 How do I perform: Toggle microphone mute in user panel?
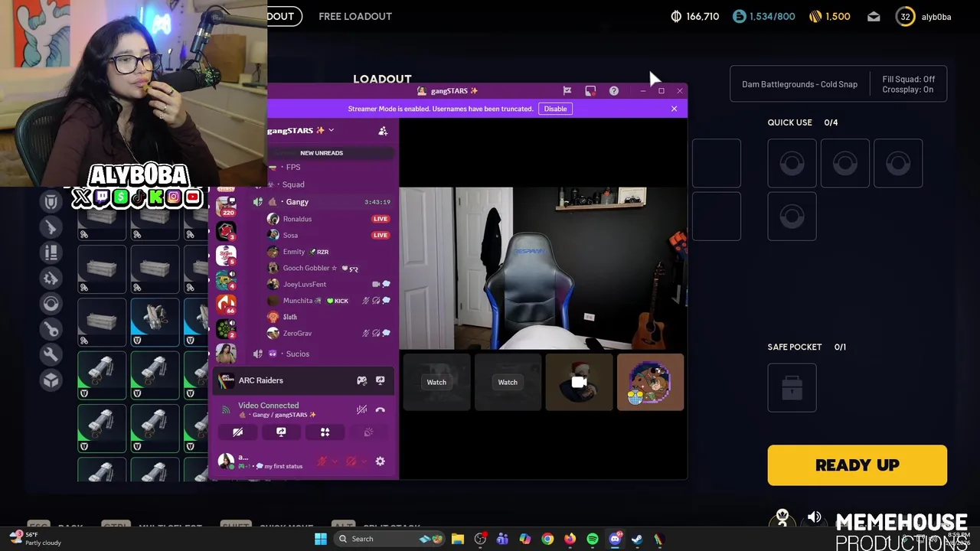322,461
